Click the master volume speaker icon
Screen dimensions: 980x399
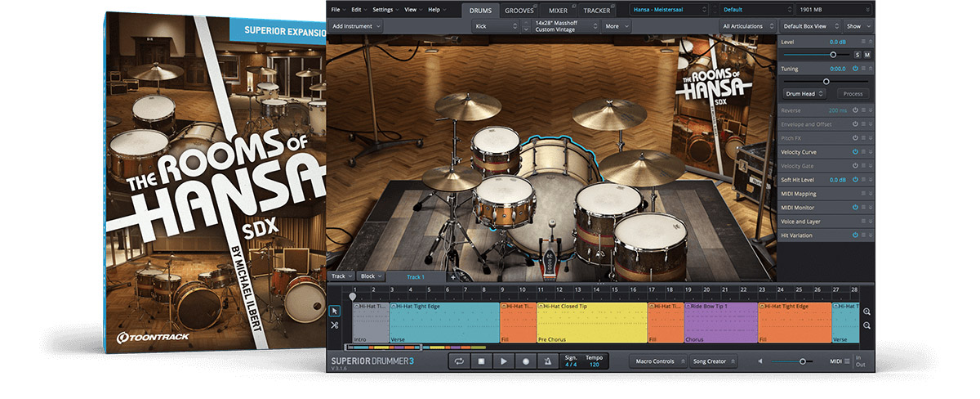pos(760,361)
